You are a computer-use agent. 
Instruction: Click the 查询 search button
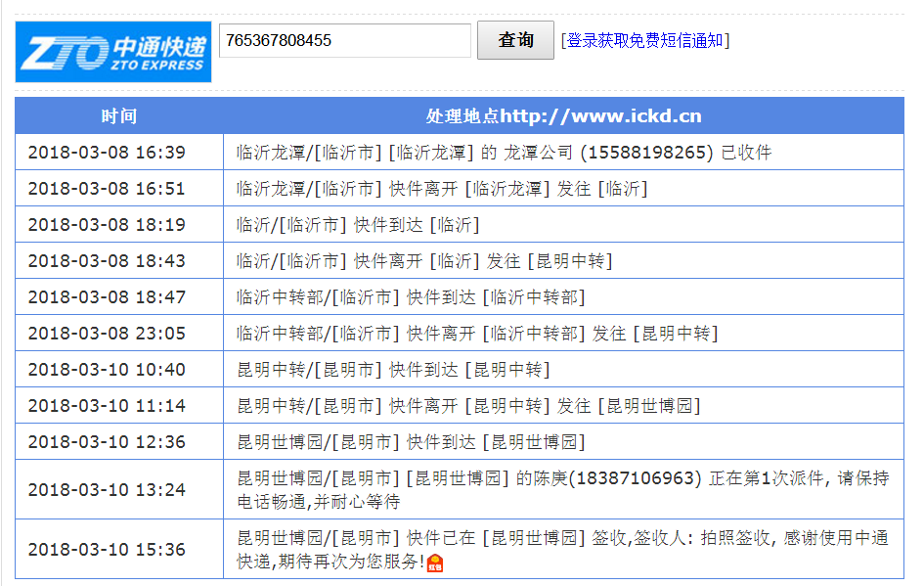[515, 40]
